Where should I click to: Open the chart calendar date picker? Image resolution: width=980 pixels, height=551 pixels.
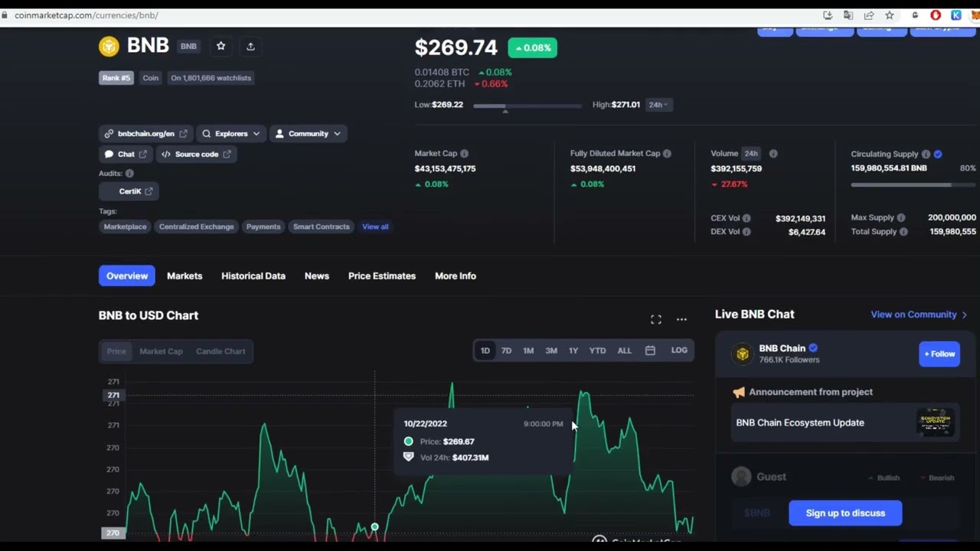pos(650,350)
